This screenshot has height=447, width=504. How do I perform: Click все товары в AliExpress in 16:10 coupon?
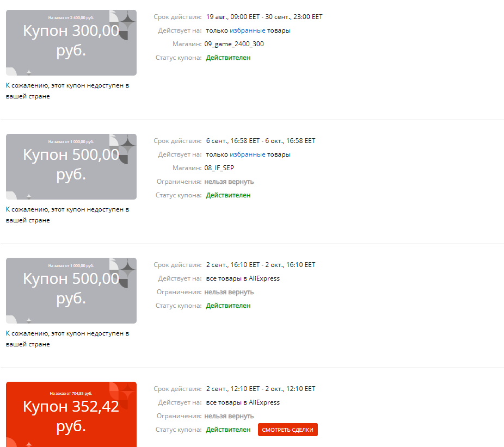pos(243,278)
